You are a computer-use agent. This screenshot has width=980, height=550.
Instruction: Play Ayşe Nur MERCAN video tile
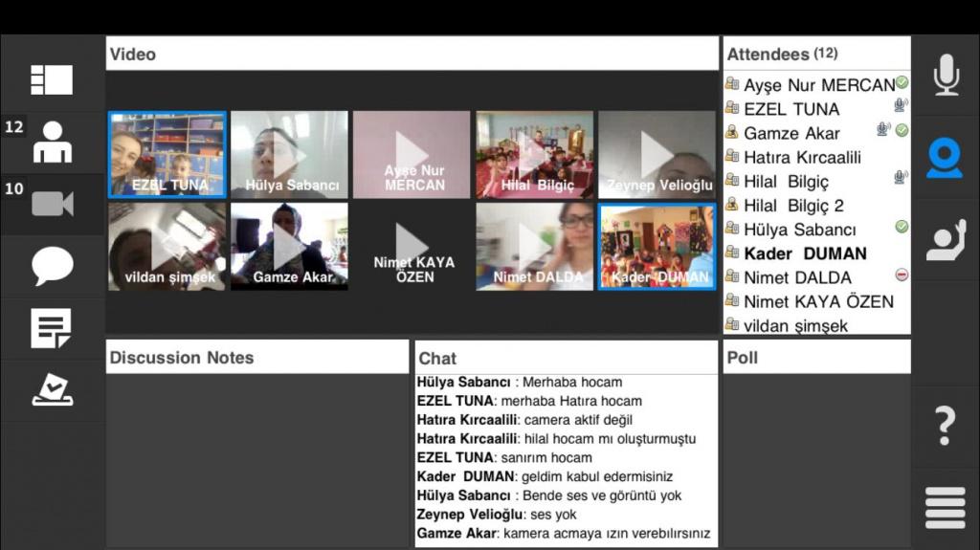point(412,155)
